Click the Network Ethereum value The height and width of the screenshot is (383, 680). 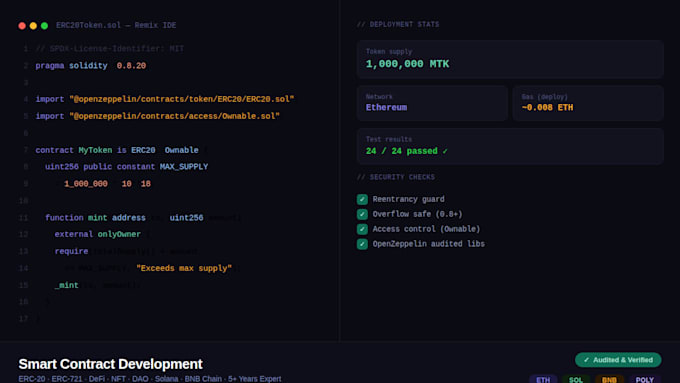[386, 107]
